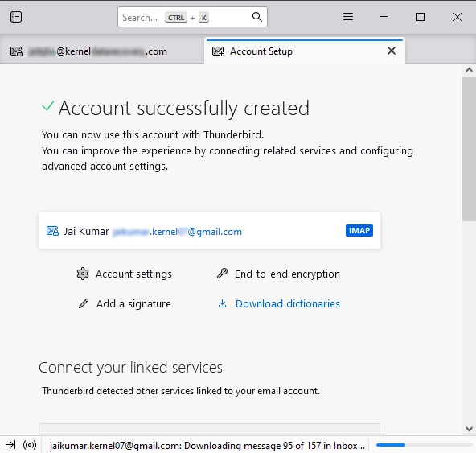
Task: Click the online status broadcast icon
Action: tap(30, 445)
